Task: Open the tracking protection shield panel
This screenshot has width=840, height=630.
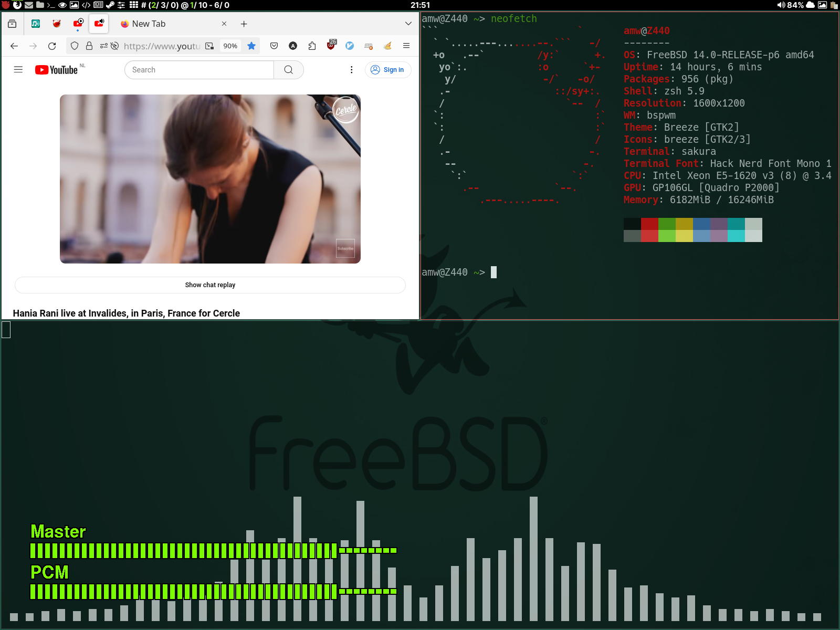Action: pyautogui.click(x=75, y=46)
